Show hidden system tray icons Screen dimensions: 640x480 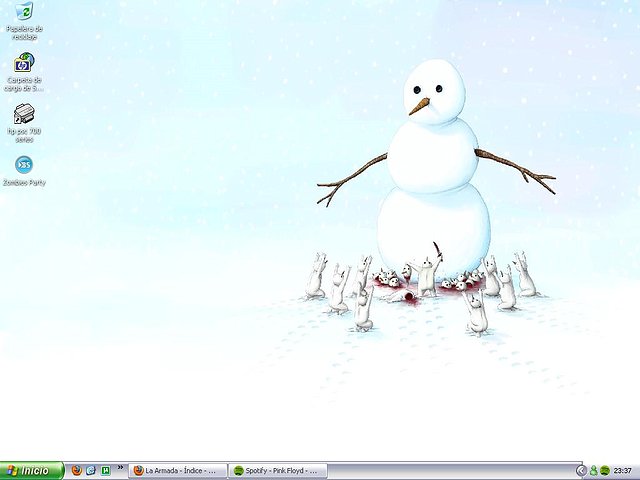pos(581,471)
